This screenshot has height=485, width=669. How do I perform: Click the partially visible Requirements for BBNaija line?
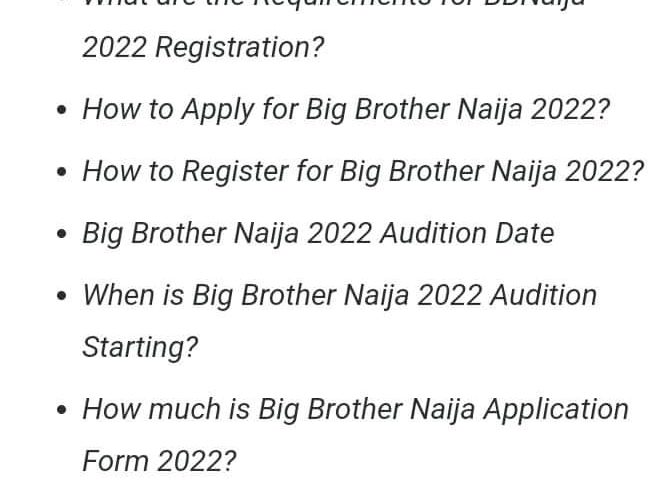pos(333,4)
